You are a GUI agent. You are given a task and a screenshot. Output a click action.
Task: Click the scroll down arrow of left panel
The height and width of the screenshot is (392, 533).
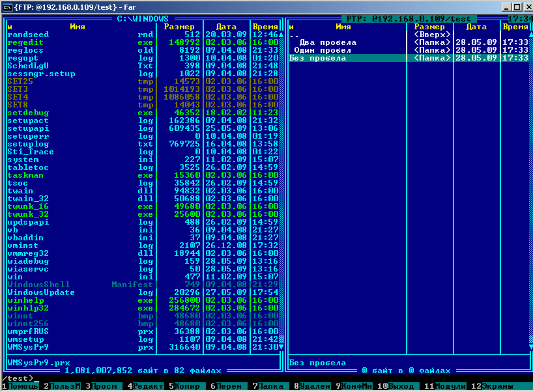[281, 347]
